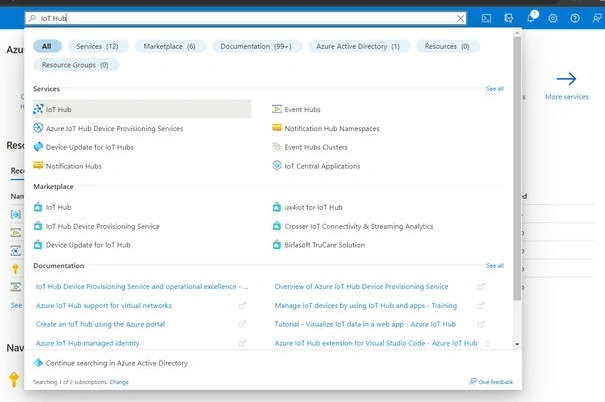The width and height of the screenshot is (605, 402).
Task: Open Birlasoft TruCare Solution marketplace item
Action: (319, 245)
